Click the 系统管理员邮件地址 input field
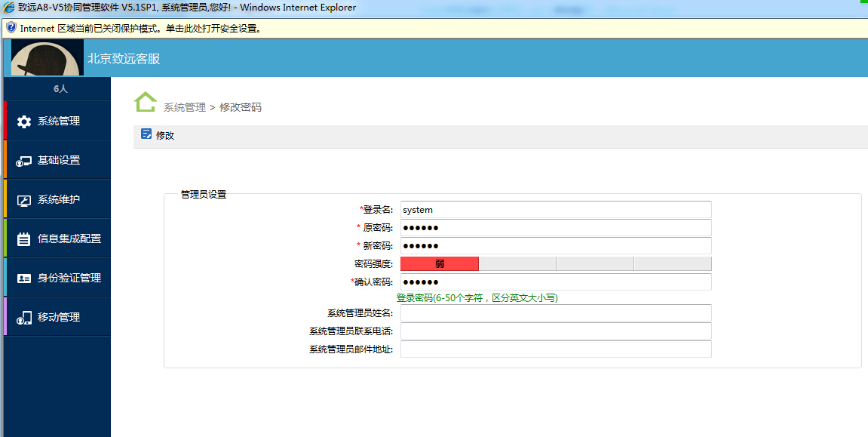Screen dimensions: 868x437 pos(556,349)
